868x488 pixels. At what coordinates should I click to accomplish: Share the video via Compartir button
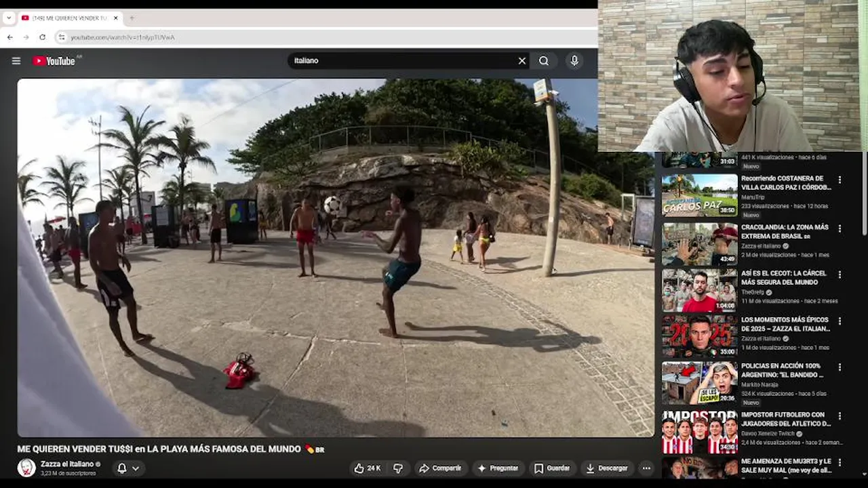(440, 468)
